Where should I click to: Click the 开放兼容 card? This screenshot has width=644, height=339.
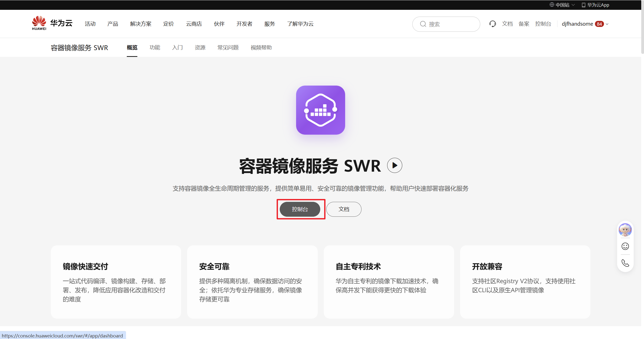[x=525, y=282]
